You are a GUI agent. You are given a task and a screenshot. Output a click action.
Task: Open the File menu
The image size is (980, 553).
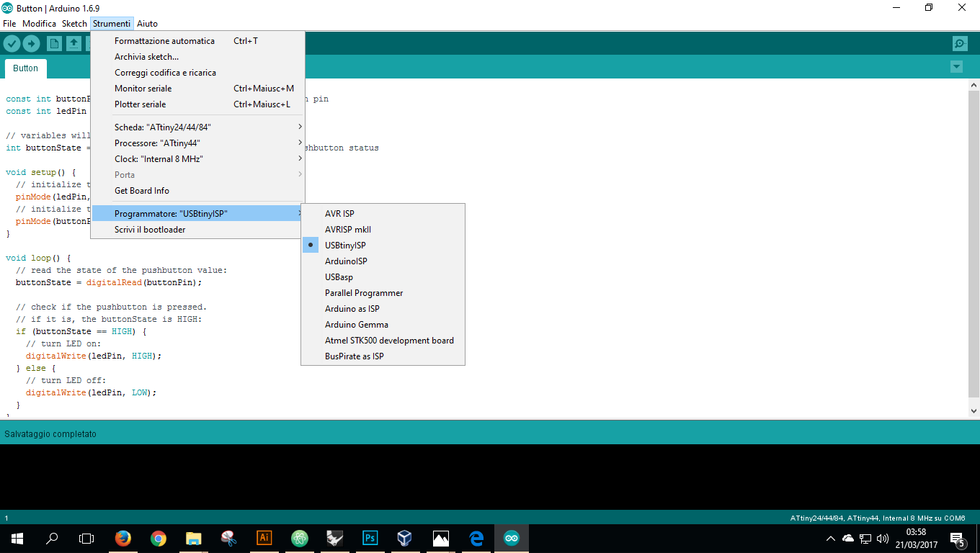pos(9,24)
